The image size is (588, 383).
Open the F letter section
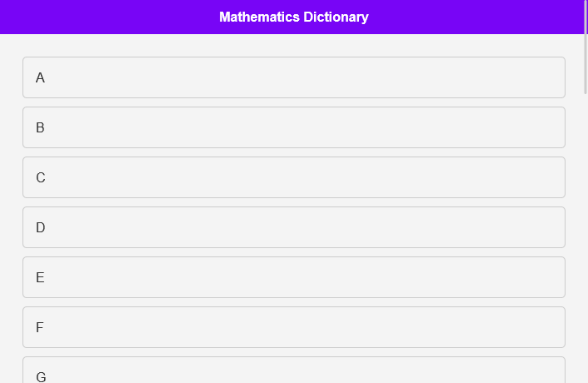(x=293, y=327)
